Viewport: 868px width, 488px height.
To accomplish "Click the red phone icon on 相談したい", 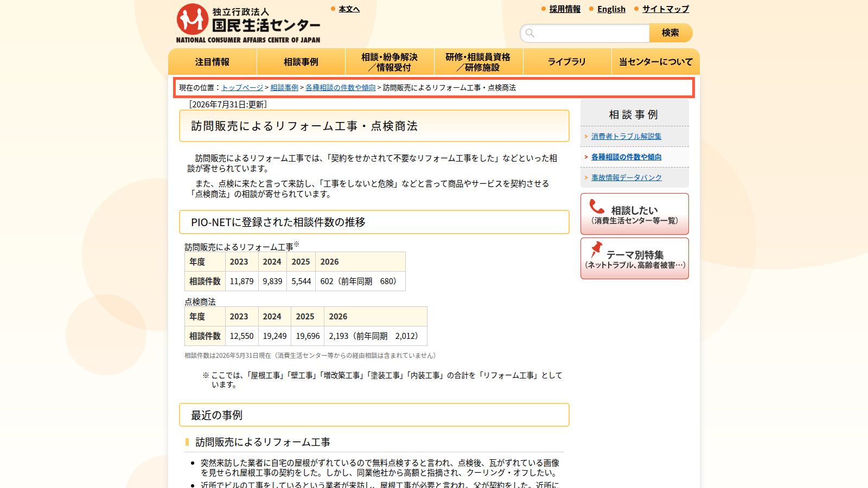I will (597, 207).
